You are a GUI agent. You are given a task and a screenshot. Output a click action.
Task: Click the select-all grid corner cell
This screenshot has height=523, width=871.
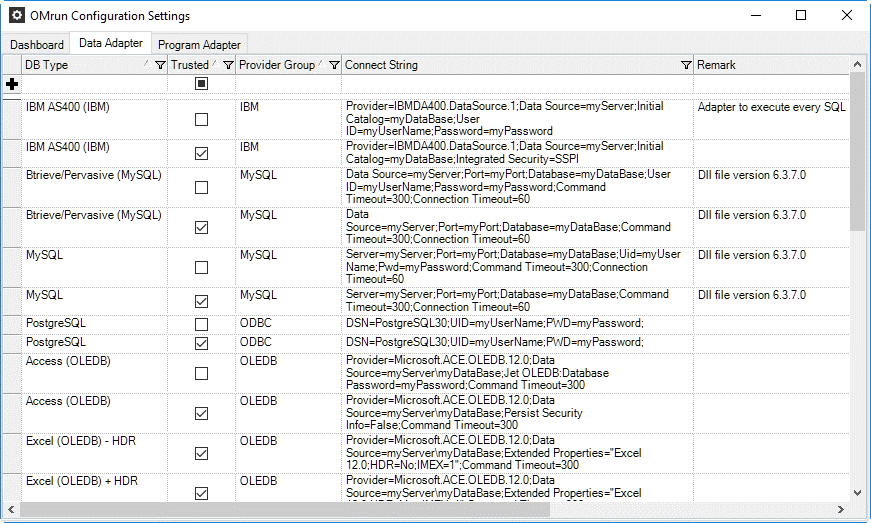(x=12, y=65)
